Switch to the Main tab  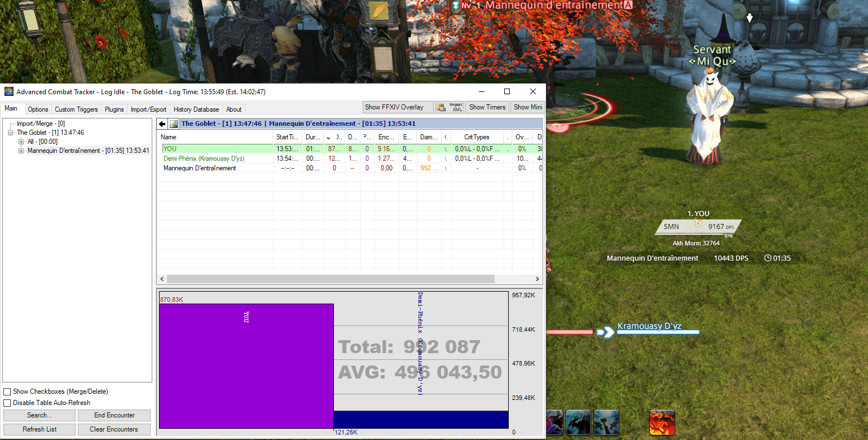pyautogui.click(x=11, y=108)
